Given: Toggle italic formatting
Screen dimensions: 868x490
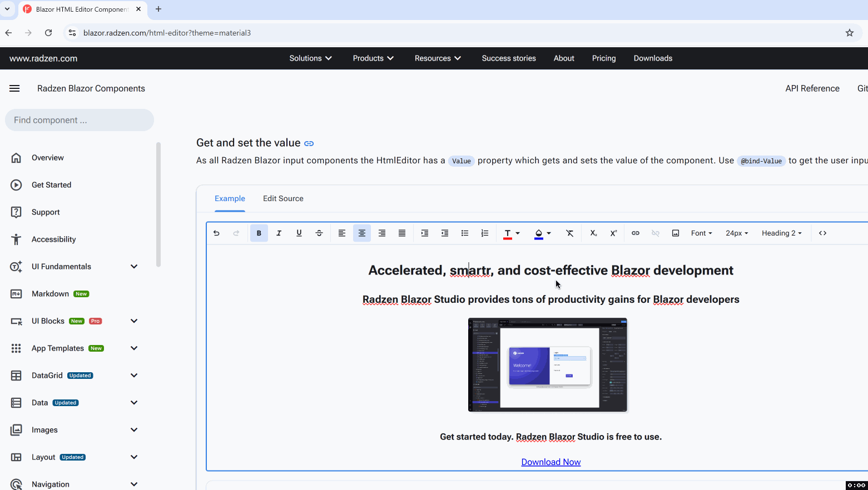Looking at the screenshot, I should point(279,233).
